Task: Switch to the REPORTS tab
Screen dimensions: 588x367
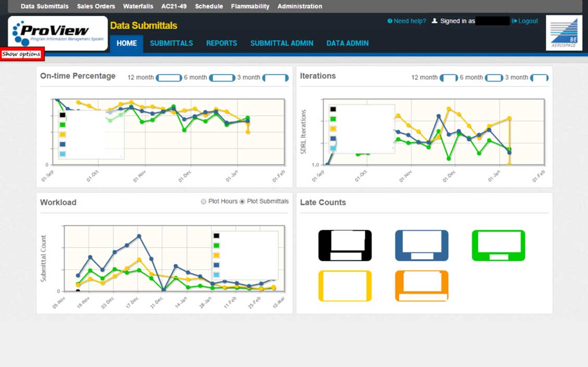Action: (x=222, y=43)
